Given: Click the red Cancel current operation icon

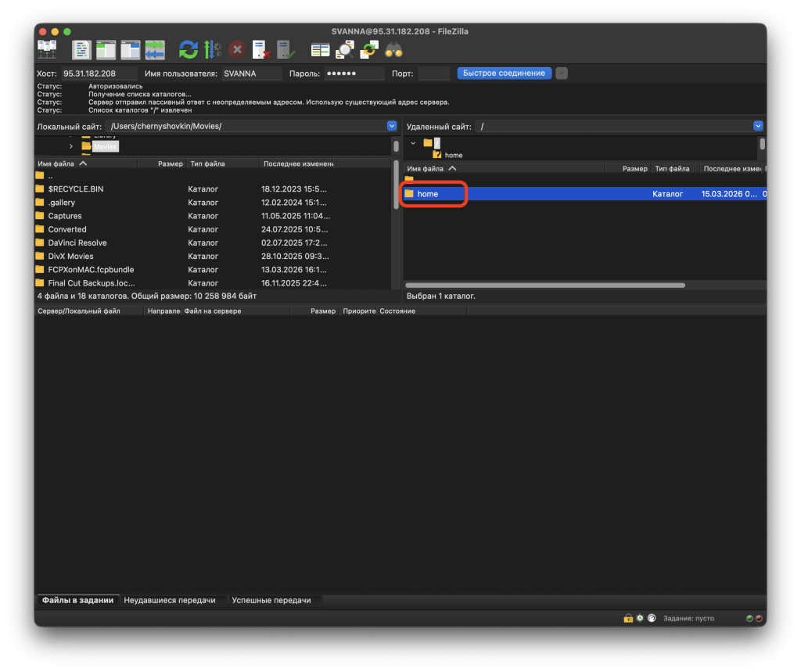Looking at the screenshot, I should coord(237,50).
